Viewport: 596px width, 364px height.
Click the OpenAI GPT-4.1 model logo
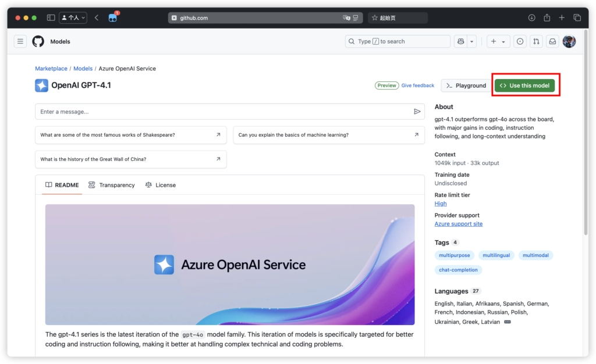[41, 85]
